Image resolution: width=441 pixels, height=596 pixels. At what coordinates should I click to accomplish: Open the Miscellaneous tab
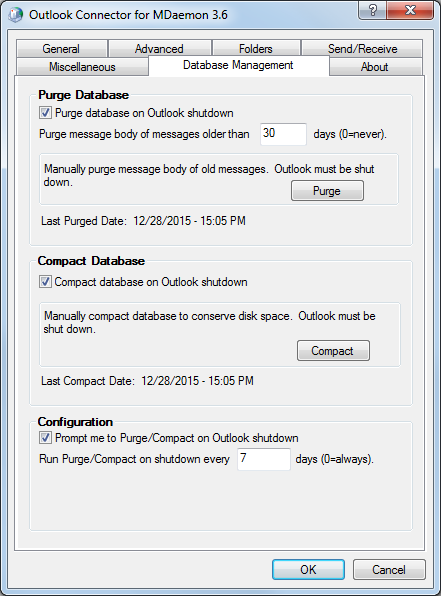click(82, 67)
